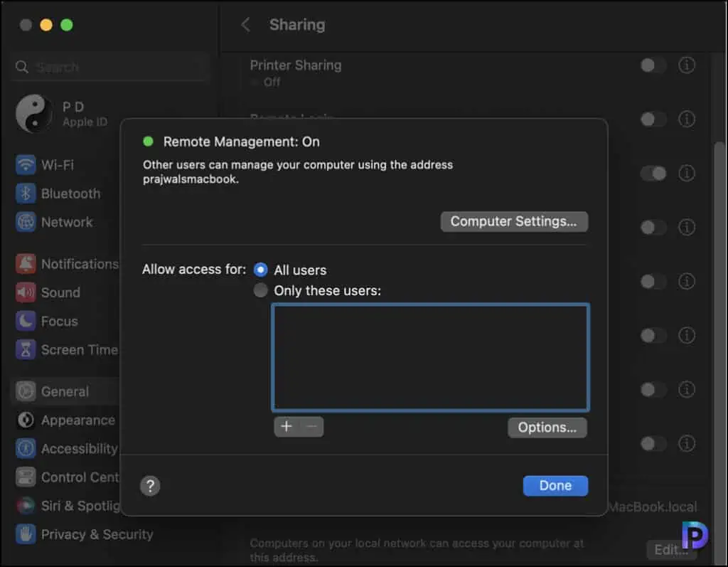Open the help question mark button
Viewport: 728px width, 567px height.
tap(150, 486)
